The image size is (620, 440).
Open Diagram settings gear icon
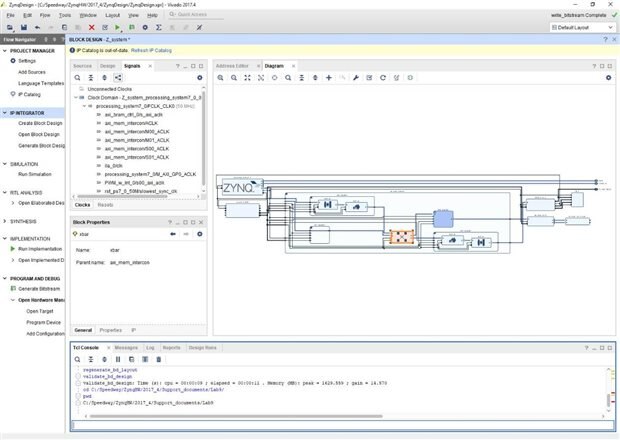607,77
